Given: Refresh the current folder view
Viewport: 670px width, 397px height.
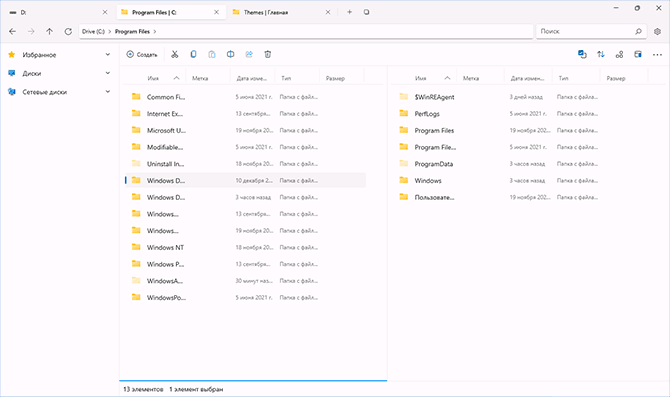Looking at the screenshot, I should pyautogui.click(x=68, y=31).
